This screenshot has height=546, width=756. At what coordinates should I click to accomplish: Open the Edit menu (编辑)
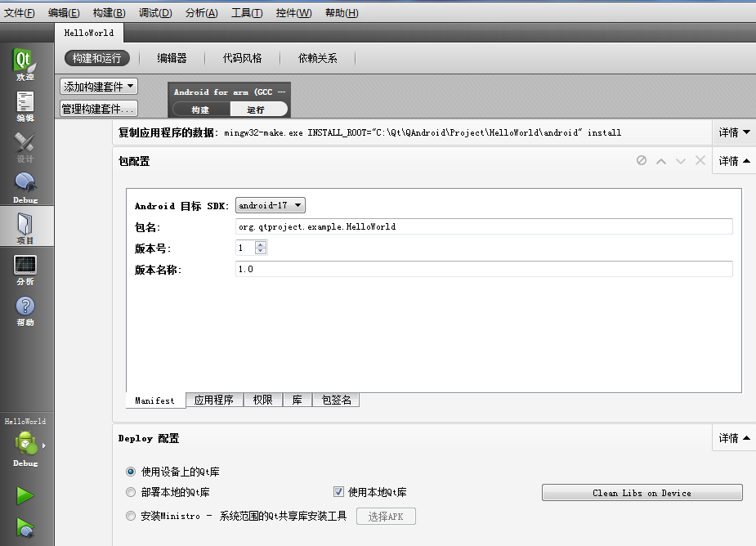[64, 13]
